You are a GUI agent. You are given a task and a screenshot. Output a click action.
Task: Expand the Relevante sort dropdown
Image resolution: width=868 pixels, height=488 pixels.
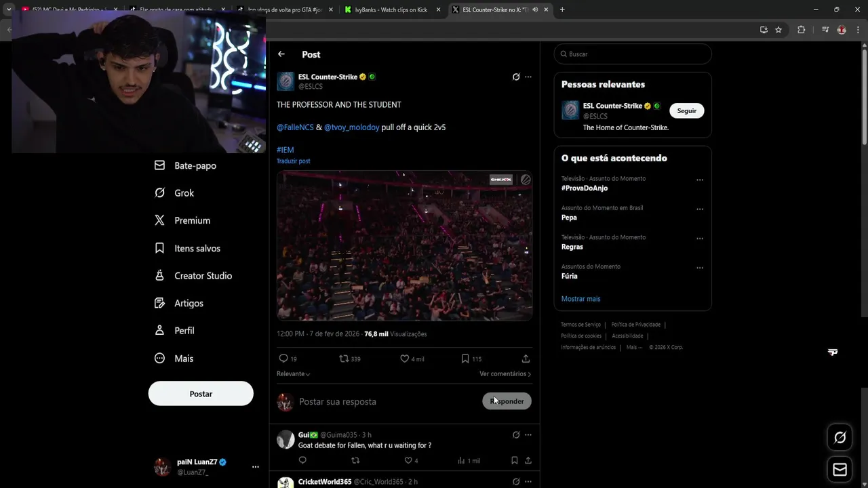pos(294,374)
